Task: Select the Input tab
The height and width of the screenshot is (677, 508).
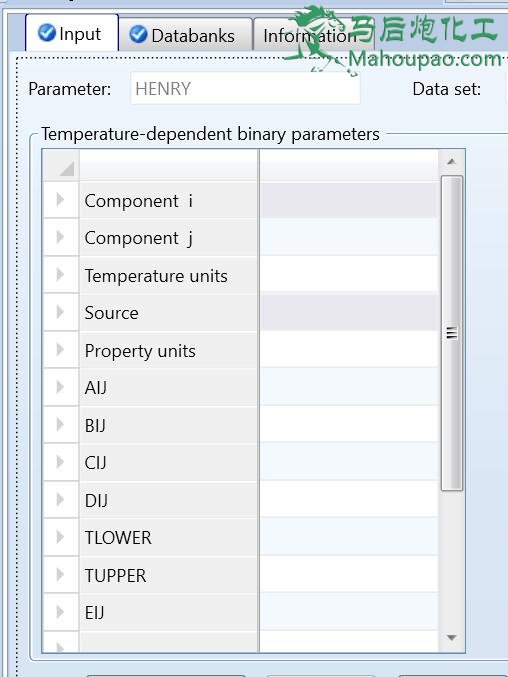Action: point(72,33)
